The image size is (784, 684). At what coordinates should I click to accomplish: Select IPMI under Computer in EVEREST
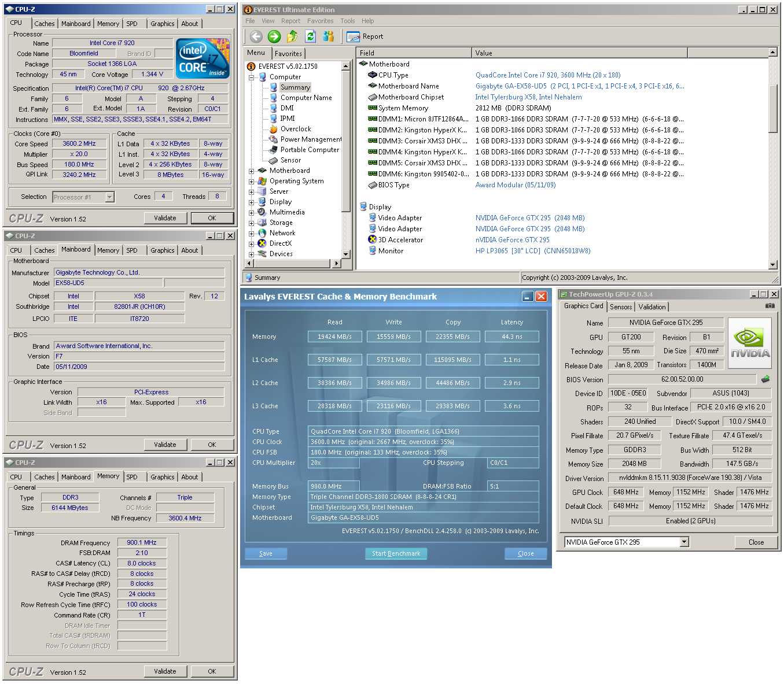click(x=282, y=119)
